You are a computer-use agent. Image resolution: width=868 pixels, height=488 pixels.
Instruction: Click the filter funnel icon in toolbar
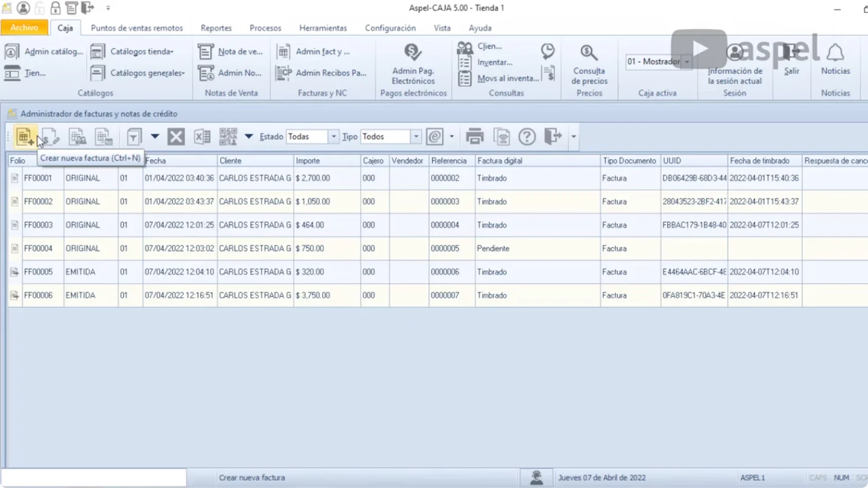point(134,136)
